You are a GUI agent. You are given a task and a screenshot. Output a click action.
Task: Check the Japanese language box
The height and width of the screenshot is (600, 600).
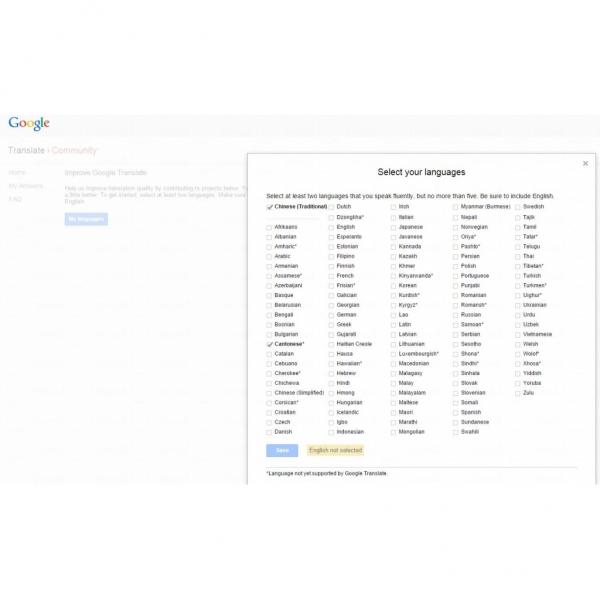(x=393, y=227)
